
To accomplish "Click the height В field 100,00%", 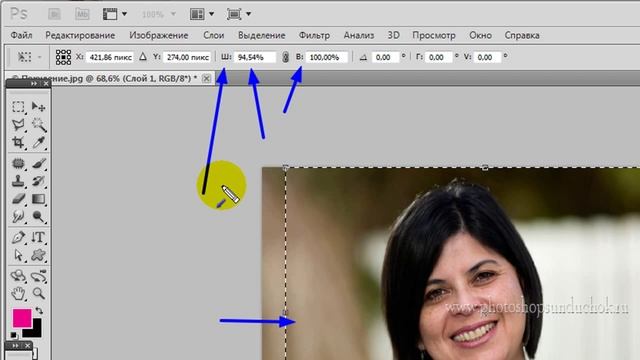I will (327, 57).
